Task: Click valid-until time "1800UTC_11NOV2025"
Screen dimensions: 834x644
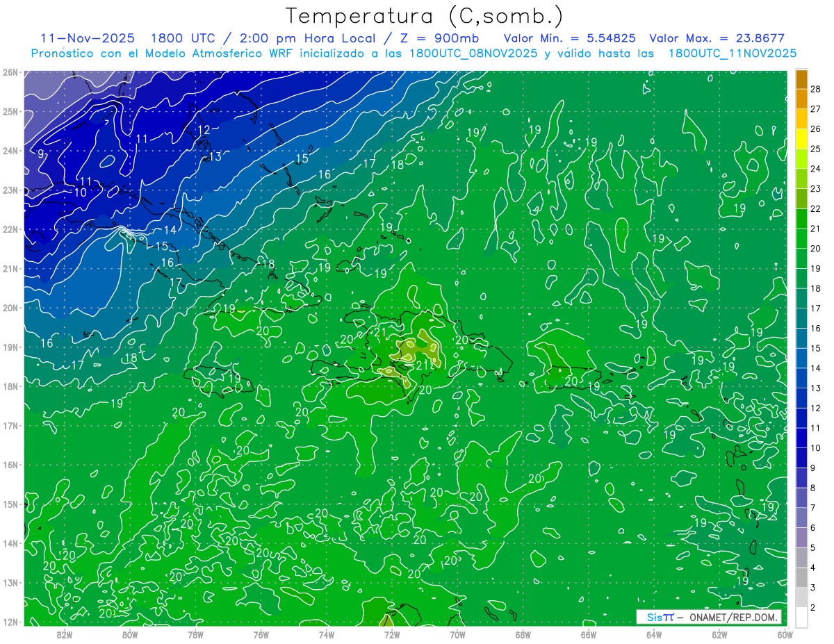Action: (732, 53)
